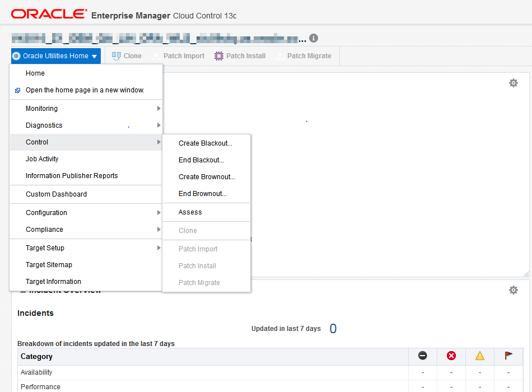Open the top panel gear settings icon
The image size is (532, 392).
pos(514,83)
